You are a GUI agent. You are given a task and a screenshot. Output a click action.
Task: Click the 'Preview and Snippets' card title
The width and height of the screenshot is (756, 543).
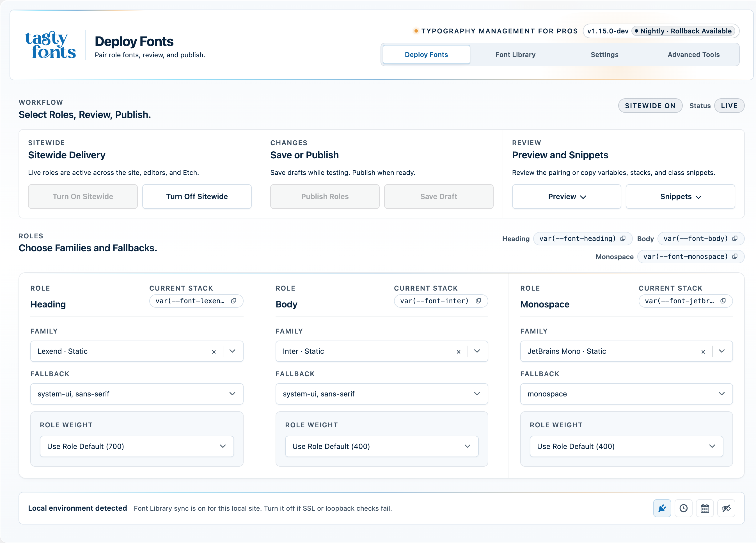click(560, 155)
